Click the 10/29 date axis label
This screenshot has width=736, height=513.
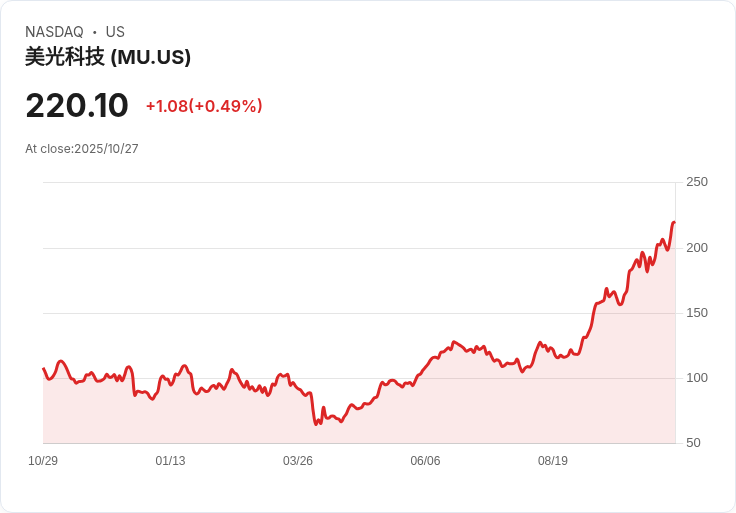coord(43,461)
